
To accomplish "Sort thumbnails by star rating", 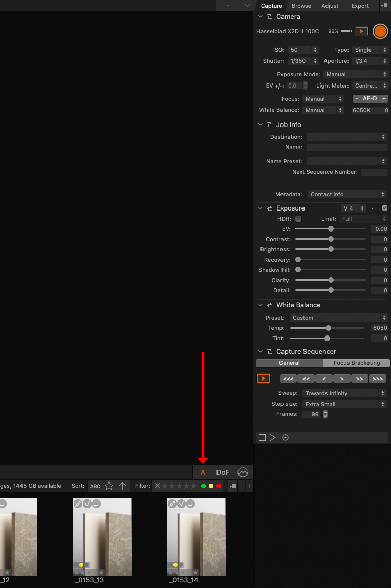I will pos(109,486).
